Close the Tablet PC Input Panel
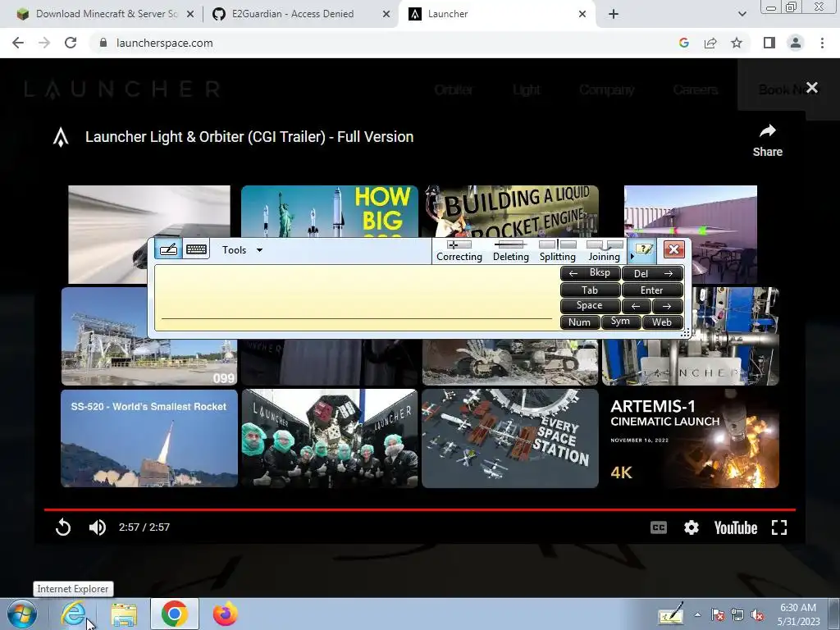 point(673,249)
